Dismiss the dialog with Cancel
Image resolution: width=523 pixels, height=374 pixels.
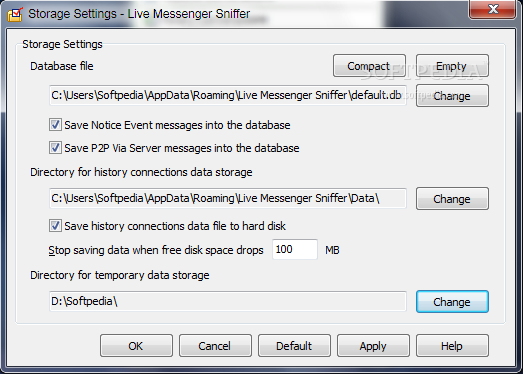point(215,346)
